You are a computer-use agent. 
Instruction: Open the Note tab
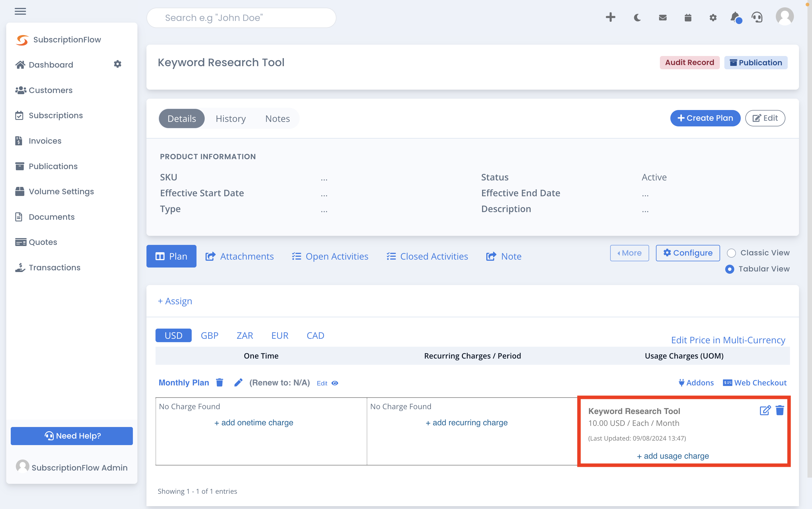pos(504,256)
